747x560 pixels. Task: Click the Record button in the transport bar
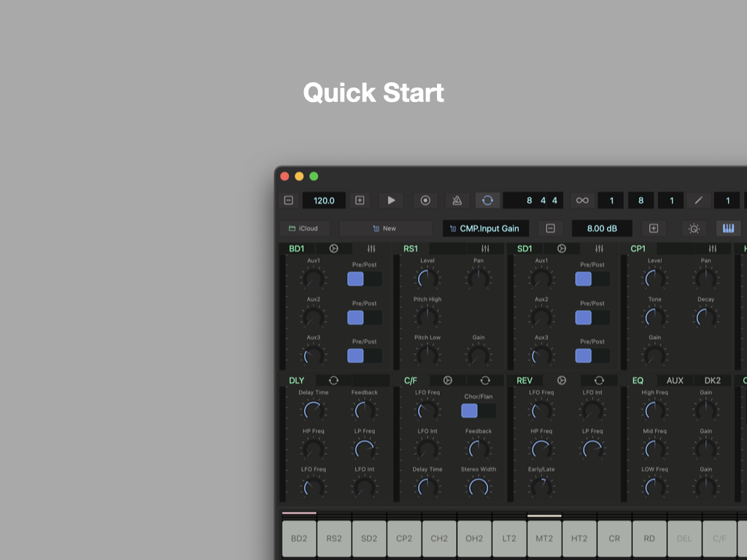point(425,201)
